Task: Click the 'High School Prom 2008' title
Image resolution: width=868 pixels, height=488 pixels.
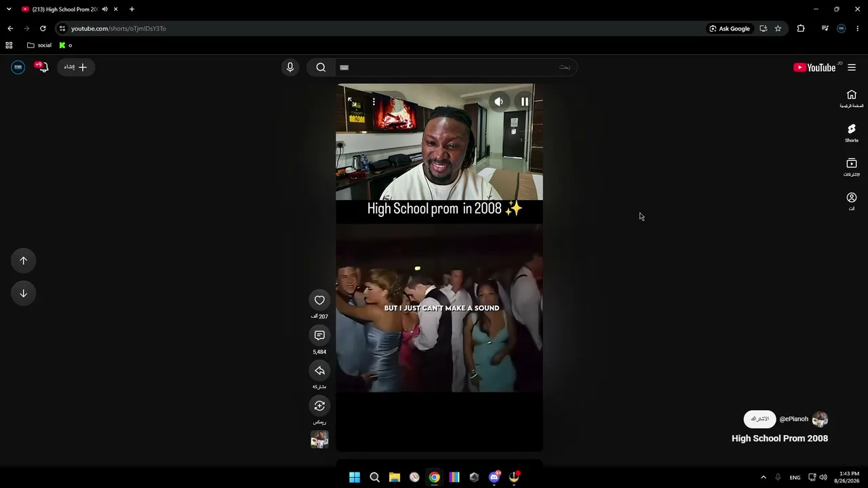Action: [780, 439]
